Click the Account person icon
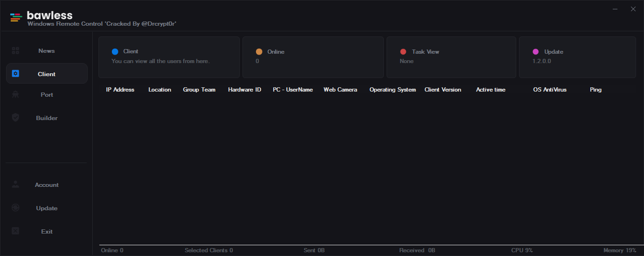This screenshot has width=644, height=256. coord(15,185)
